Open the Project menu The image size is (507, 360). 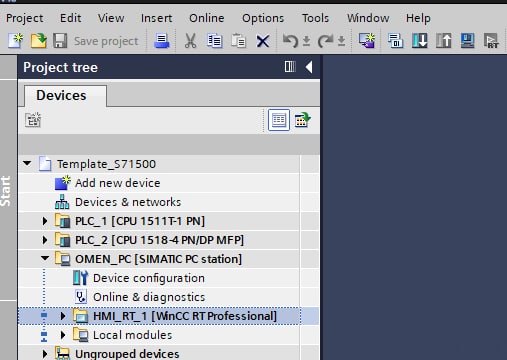pos(25,18)
